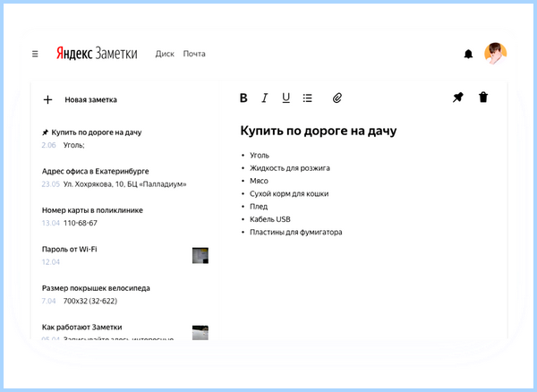Click list item Жидкость для розжига
The image size is (537, 392).
click(x=290, y=168)
